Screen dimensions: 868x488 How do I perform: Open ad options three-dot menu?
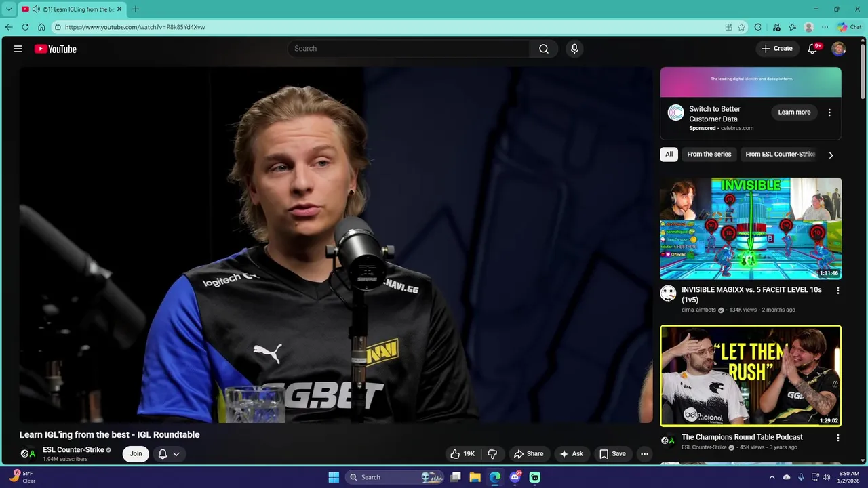[829, 113]
